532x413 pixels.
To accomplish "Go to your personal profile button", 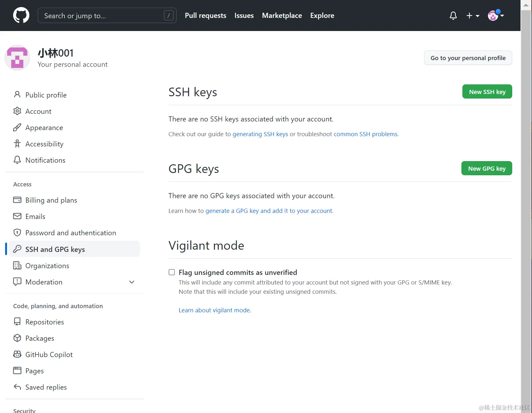I will tap(468, 58).
